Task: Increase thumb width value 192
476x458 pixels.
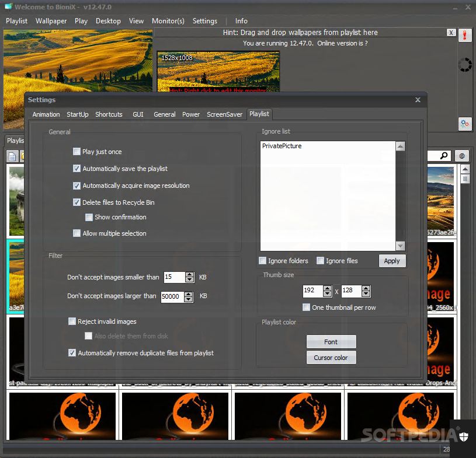Action: 327,288
